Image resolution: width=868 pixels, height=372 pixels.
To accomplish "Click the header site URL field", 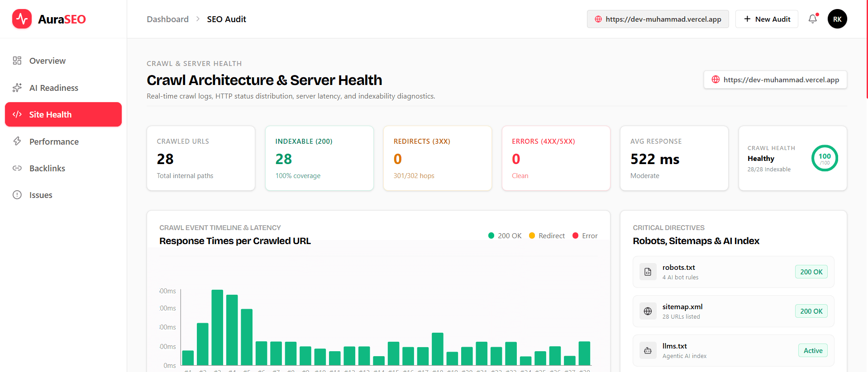I will pyautogui.click(x=658, y=19).
